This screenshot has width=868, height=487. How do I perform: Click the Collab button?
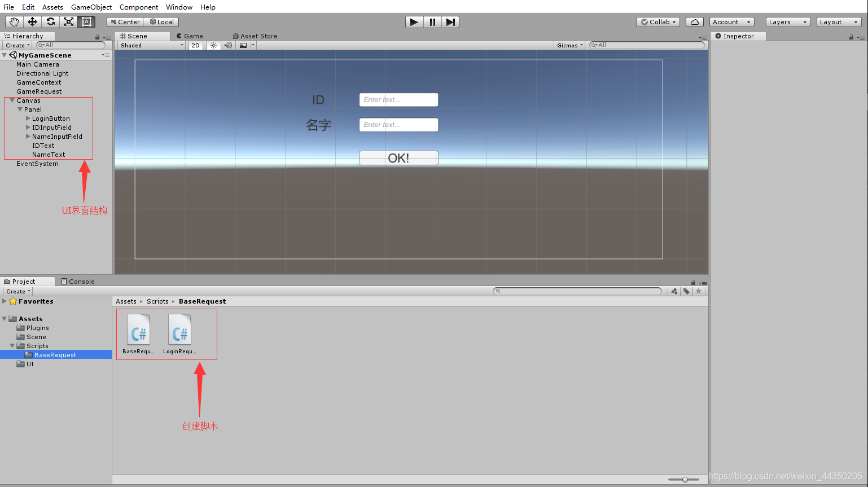[x=657, y=21]
